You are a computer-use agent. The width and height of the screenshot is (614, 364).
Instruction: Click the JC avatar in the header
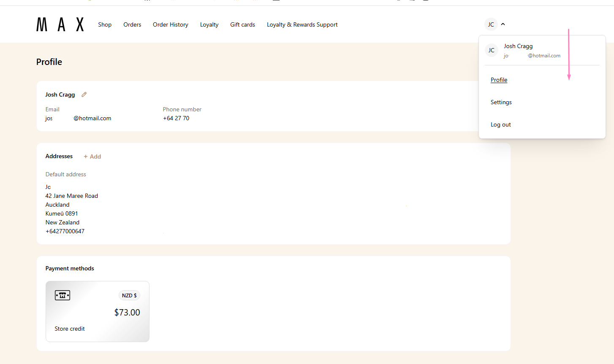(x=491, y=24)
